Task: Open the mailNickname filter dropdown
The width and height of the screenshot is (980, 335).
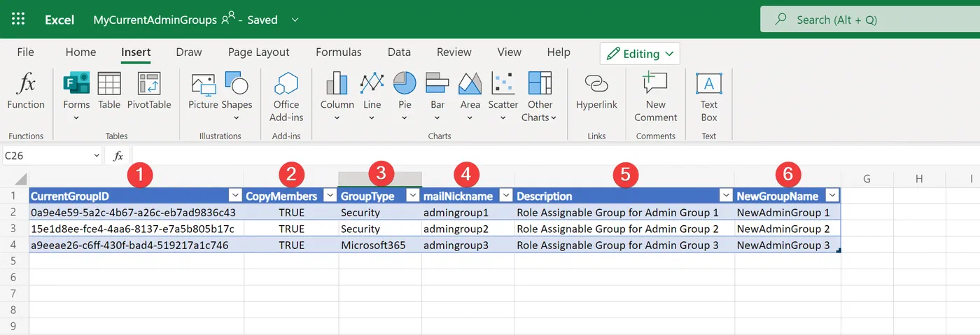Action: [505, 197]
